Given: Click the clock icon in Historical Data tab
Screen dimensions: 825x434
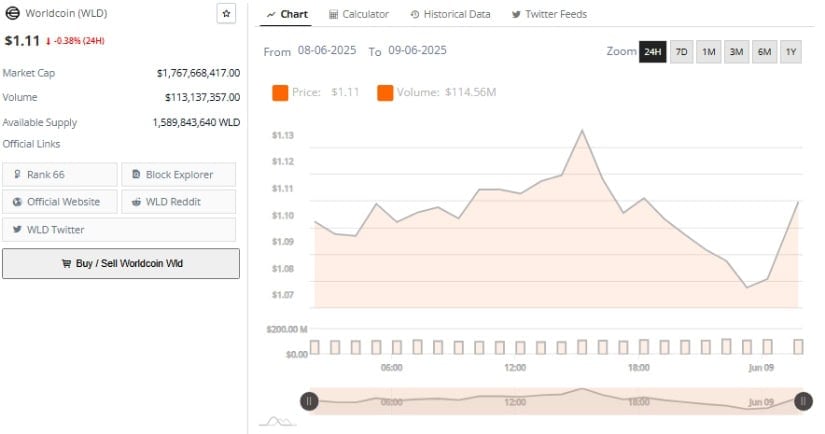Looking at the screenshot, I should coord(415,15).
